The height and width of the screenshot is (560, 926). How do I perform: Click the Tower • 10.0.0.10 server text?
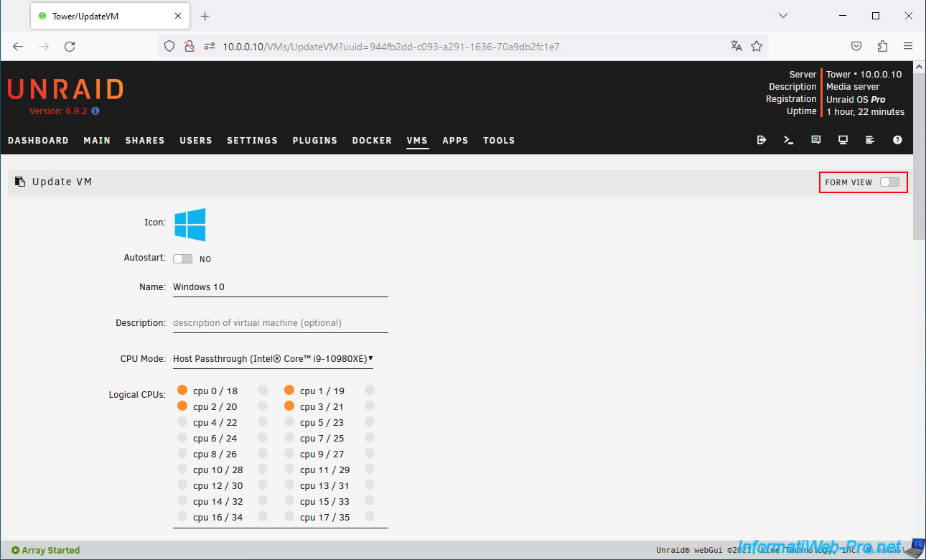pos(864,74)
